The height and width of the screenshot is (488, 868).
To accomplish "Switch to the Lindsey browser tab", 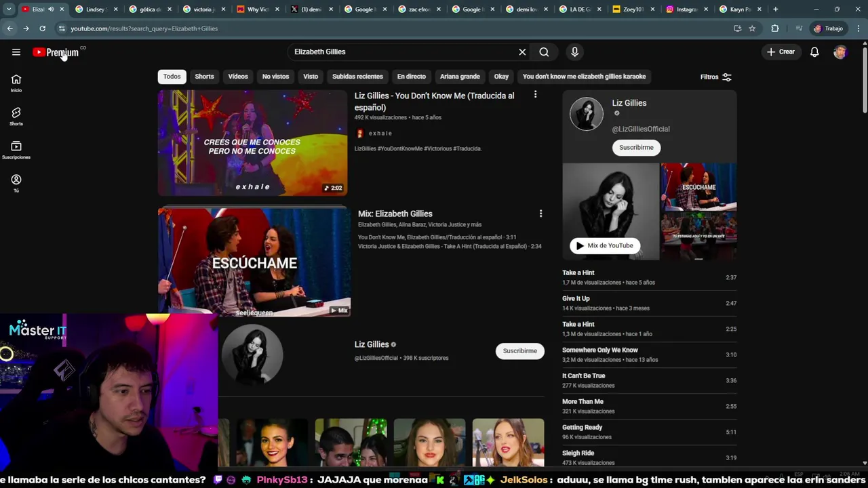I will click(x=96, y=9).
